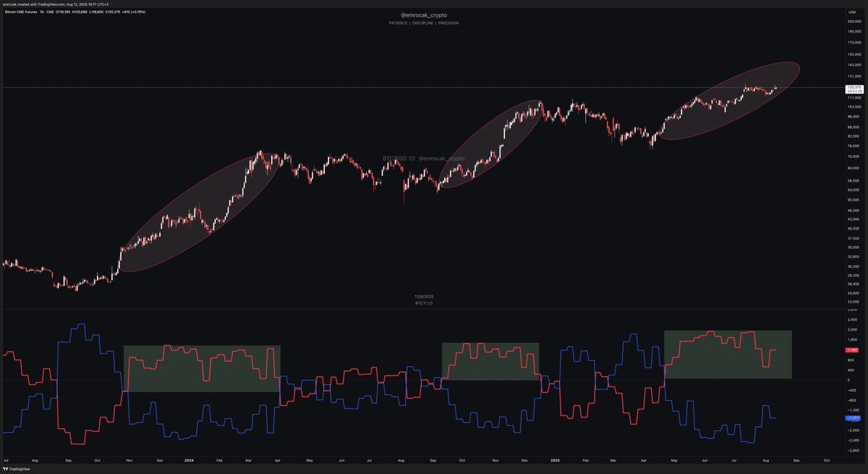Screen dimensions: 868x474
Task: Click the 82,500 price axis label
Action: pos(854,135)
